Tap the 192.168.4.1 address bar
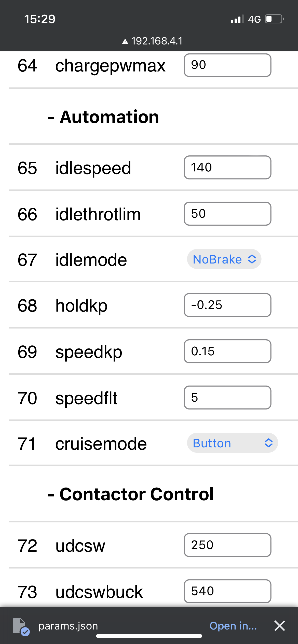Viewport: 298px width, 644px height. [x=157, y=41]
